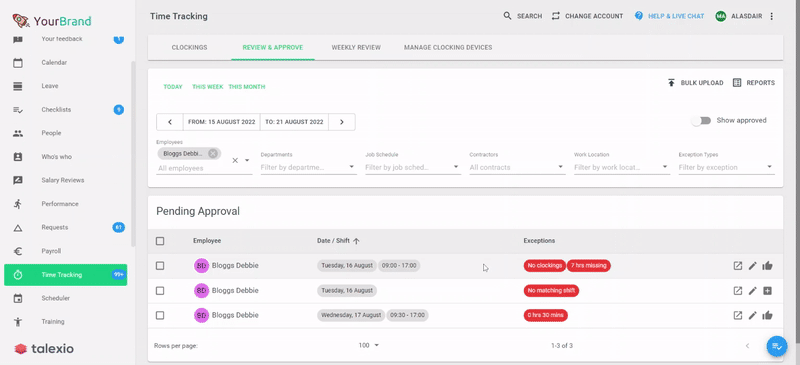800x365 pixels.
Task: Select the People icon in sidebar
Action: coord(18,133)
